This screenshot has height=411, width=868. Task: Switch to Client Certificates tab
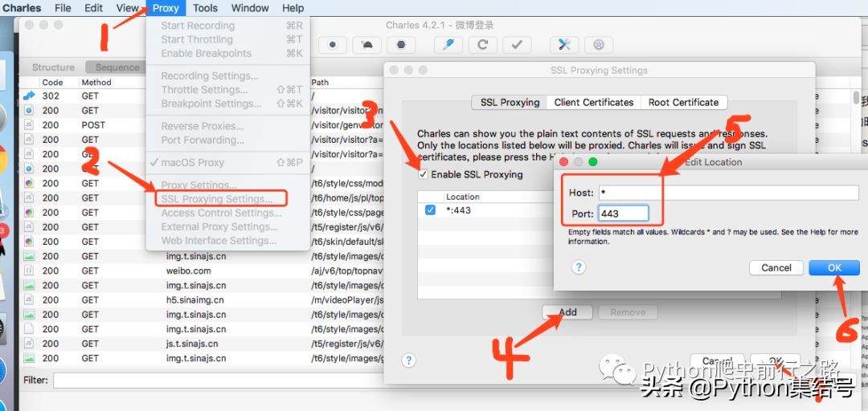pos(594,102)
